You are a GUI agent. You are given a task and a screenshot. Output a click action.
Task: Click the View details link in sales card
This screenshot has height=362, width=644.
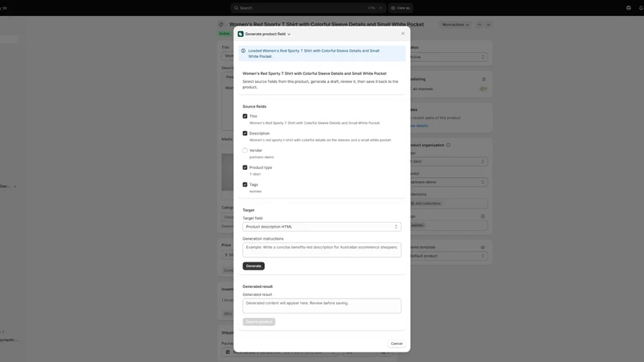419,125
